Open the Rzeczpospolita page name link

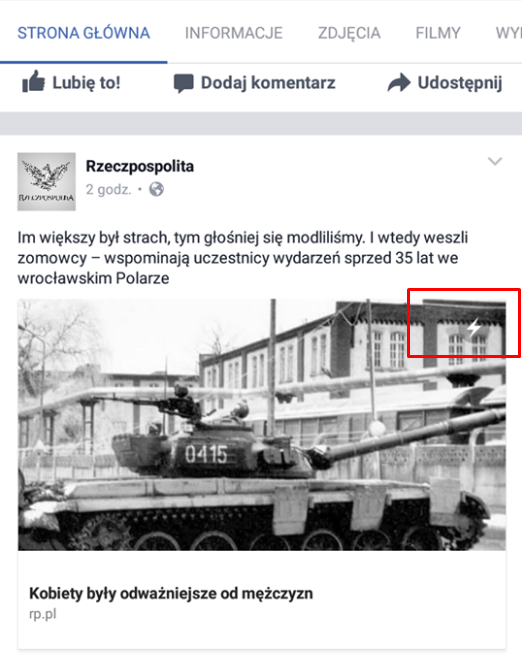140,167
